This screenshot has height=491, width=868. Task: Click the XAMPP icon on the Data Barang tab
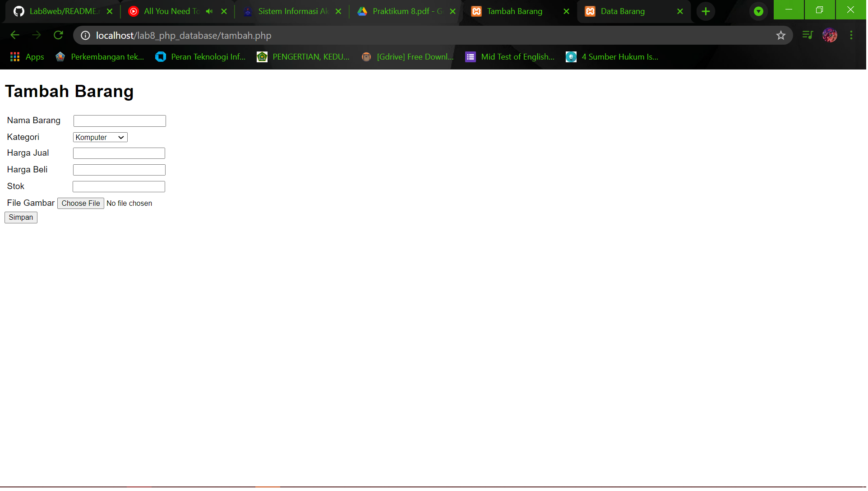coord(591,11)
